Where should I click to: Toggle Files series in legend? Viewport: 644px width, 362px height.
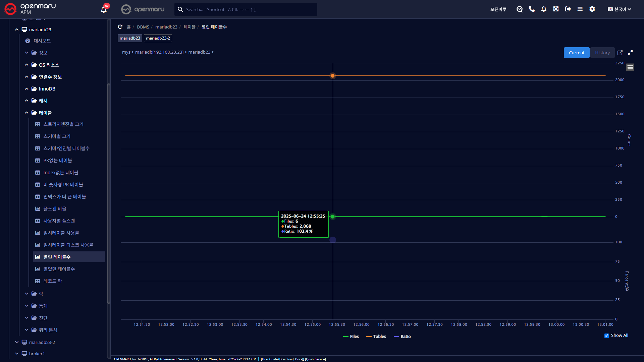pyautogui.click(x=354, y=337)
